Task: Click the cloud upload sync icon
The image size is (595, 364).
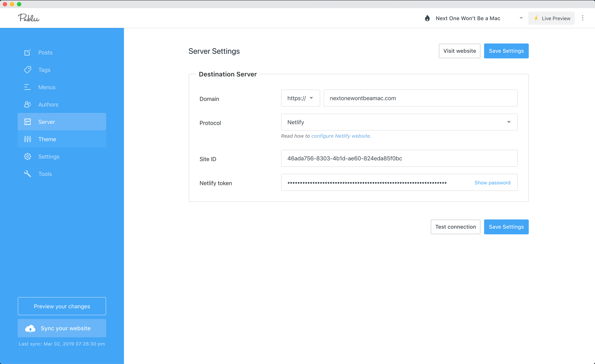Action: 30,329
